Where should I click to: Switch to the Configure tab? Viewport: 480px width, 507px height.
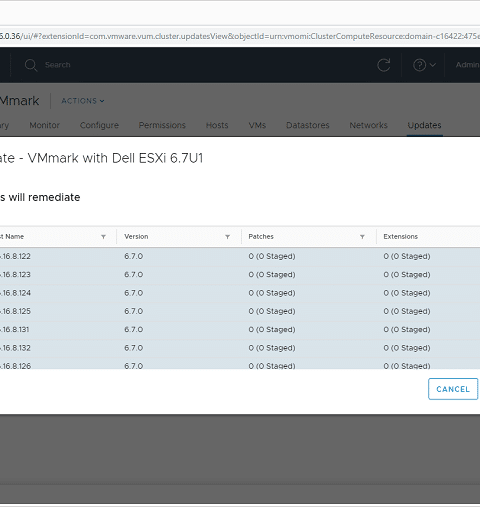point(99,125)
